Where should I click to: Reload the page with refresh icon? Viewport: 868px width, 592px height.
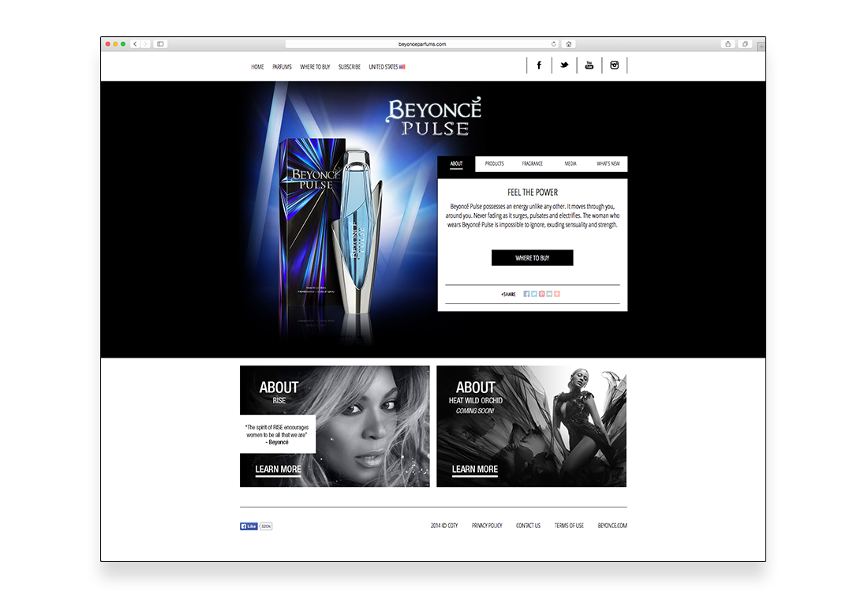554,43
